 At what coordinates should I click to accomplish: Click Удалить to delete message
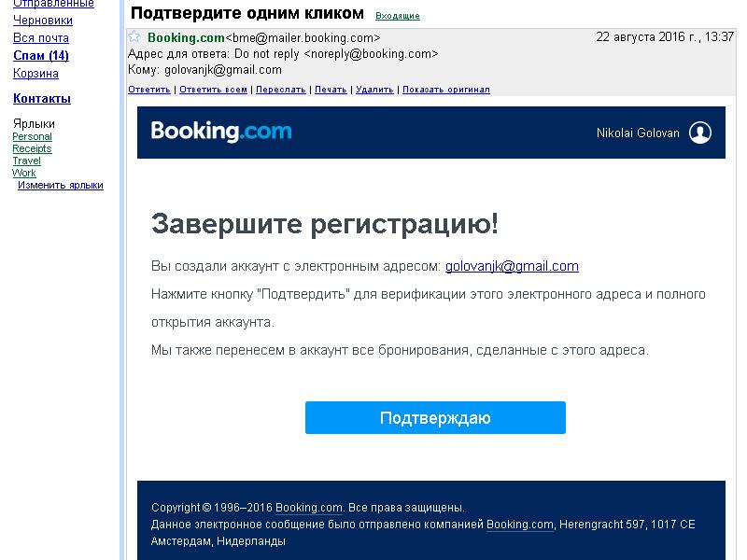click(374, 90)
